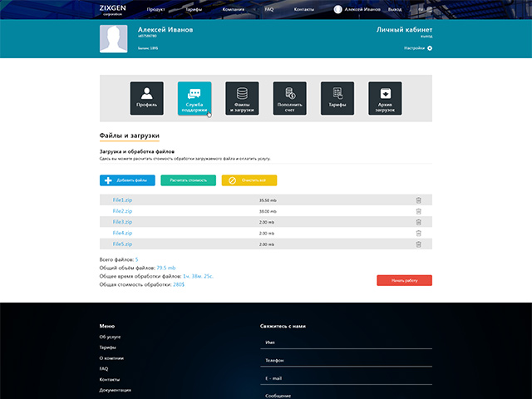The image size is (532, 399).
Task: Open the Компания menu item
Action: (x=234, y=9)
